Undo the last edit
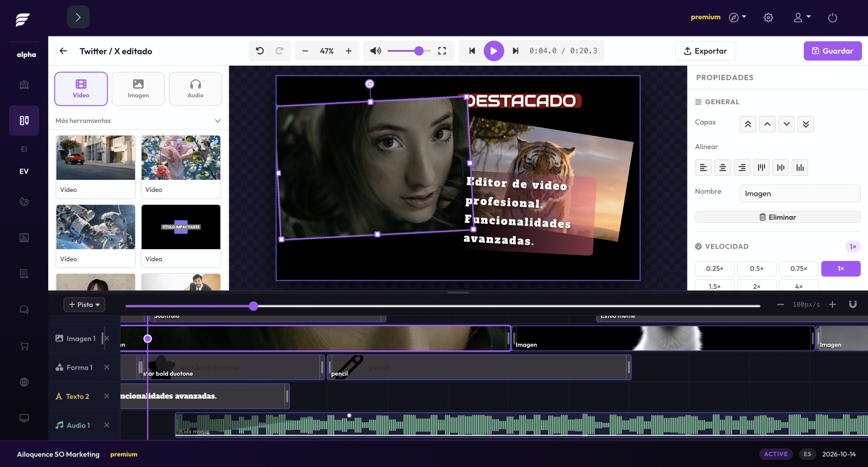Image resolution: width=868 pixels, height=467 pixels. (260, 51)
